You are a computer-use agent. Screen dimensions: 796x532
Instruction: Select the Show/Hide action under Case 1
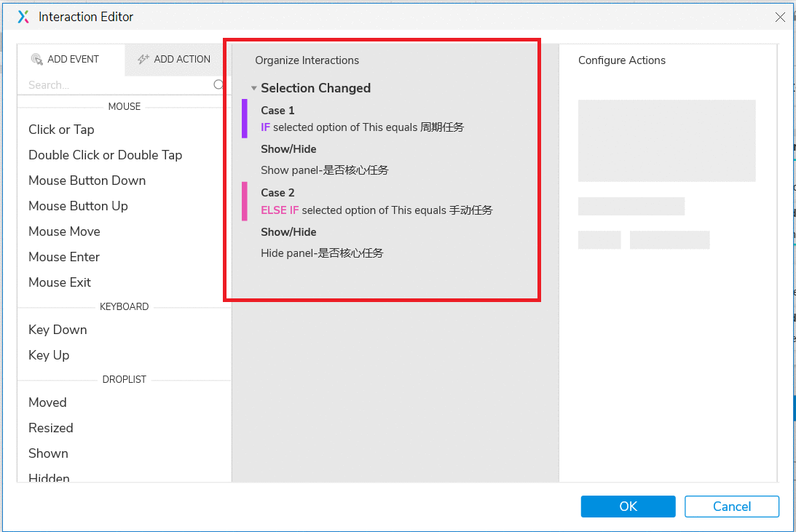click(288, 149)
